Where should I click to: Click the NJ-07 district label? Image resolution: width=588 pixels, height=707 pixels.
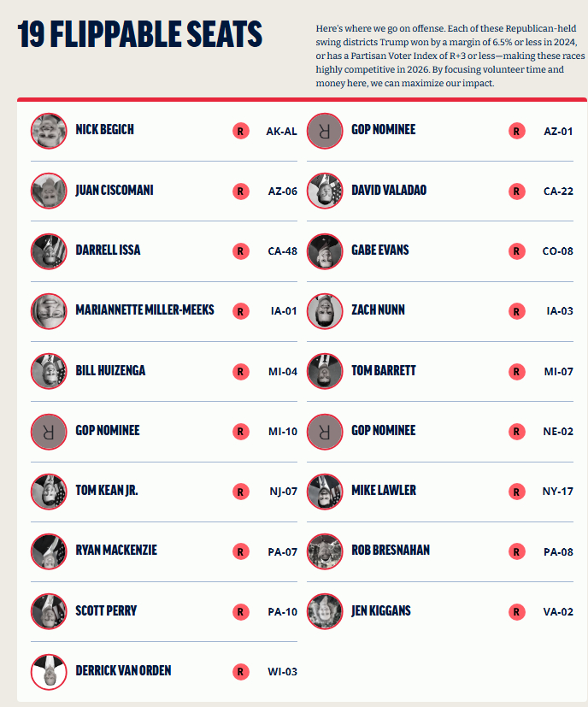282,492
